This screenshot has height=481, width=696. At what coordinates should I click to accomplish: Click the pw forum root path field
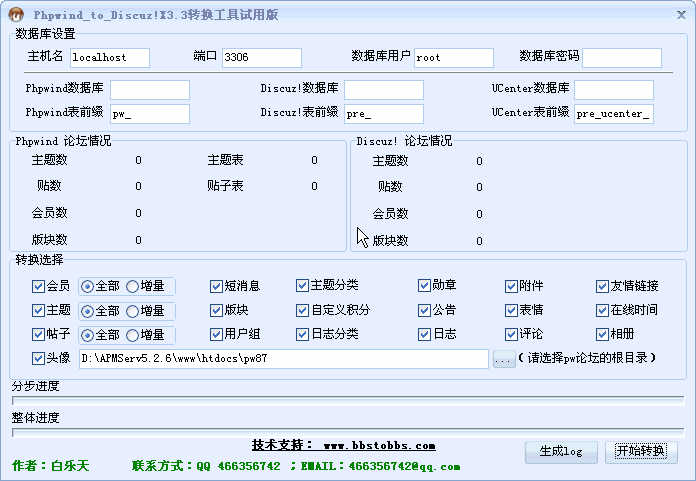[284, 359]
